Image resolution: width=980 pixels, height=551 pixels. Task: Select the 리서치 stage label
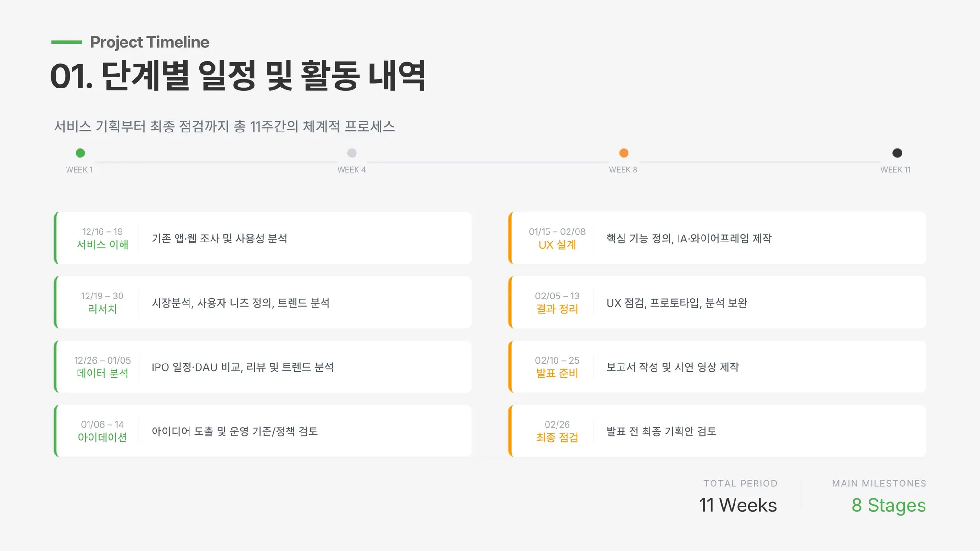102,309
